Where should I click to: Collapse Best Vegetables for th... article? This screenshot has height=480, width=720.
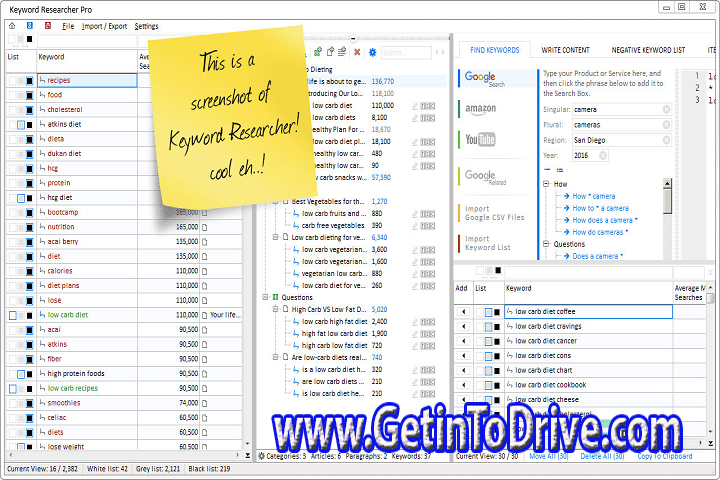pos(276,201)
